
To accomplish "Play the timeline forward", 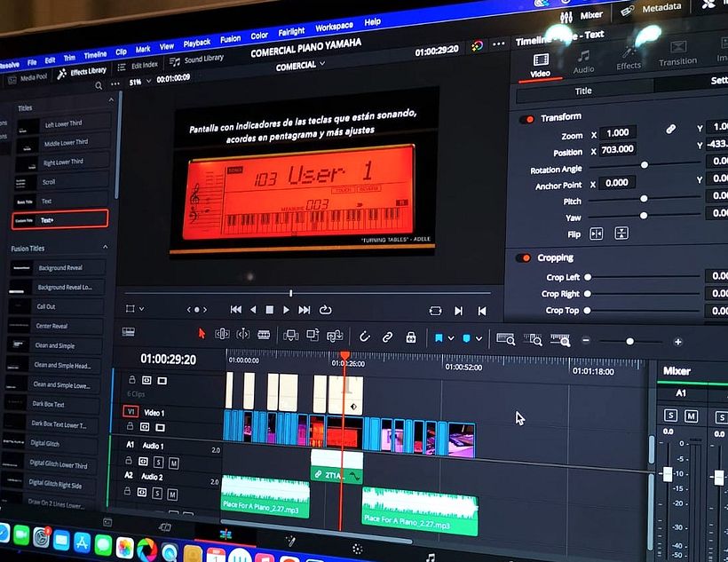I will (x=286, y=310).
